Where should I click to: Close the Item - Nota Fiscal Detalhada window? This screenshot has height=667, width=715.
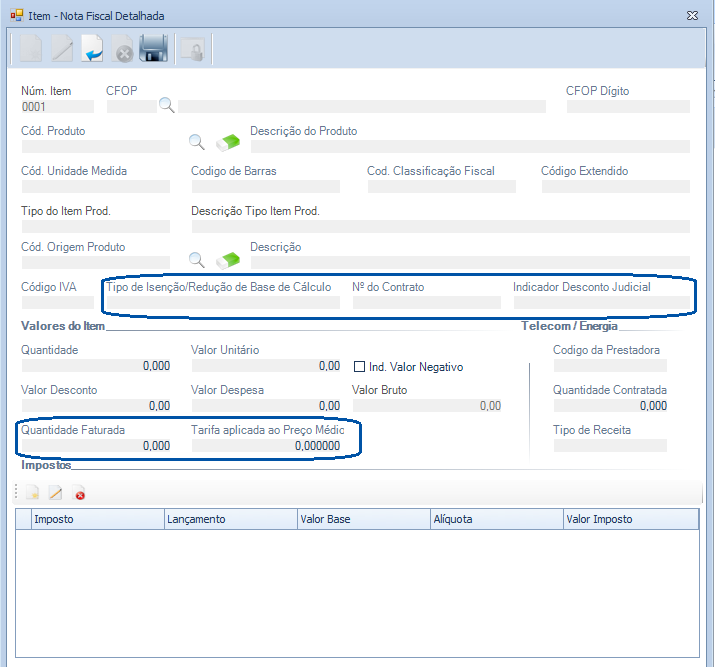coord(692,16)
